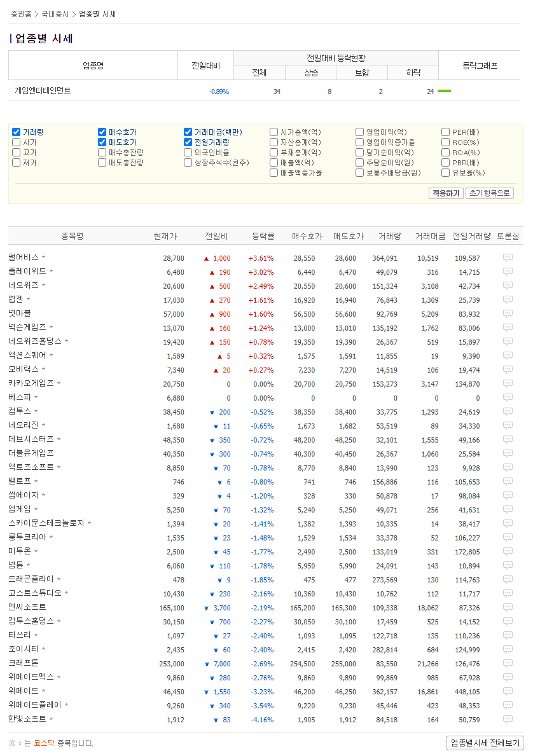Open discussion room icon for 네오위즈
This screenshot has width=533, height=756.
(508, 285)
